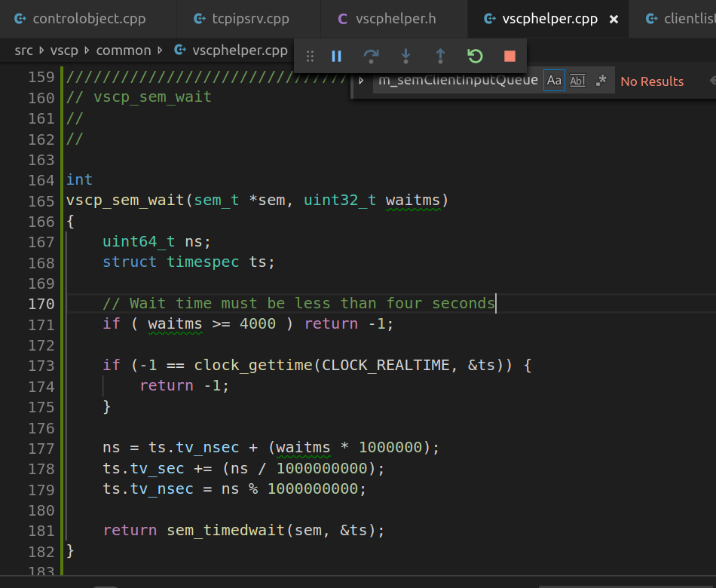716x588 pixels.
Task: Select line number 170 in the gutter
Action: (41, 304)
